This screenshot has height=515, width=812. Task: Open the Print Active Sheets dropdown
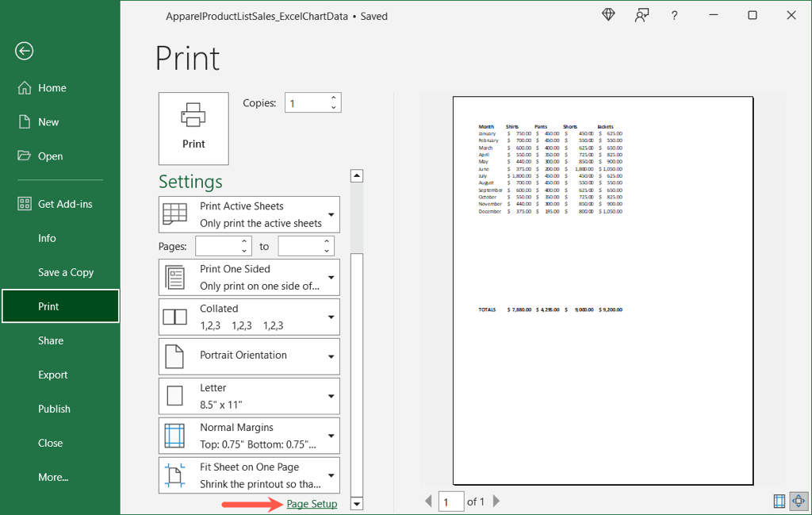(249, 214)
